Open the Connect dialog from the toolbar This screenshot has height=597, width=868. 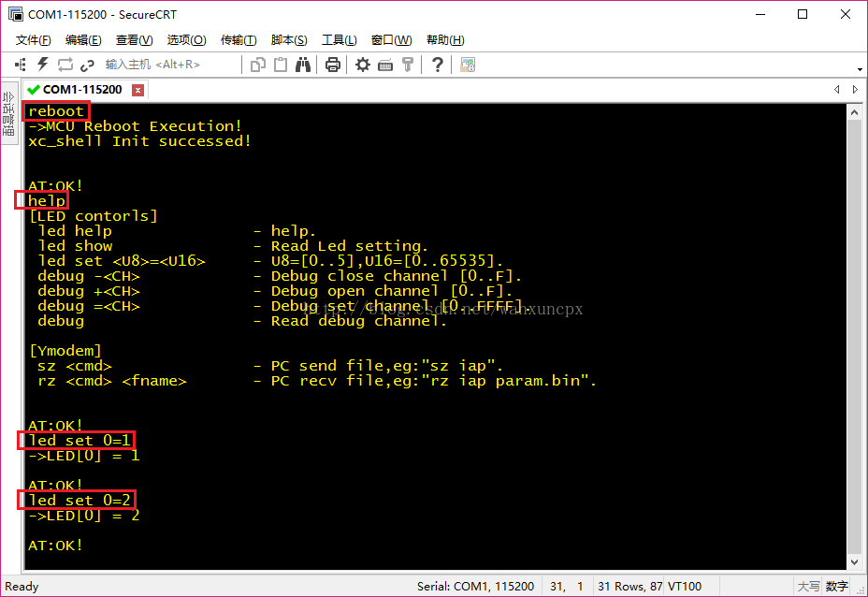click(20, 64)
